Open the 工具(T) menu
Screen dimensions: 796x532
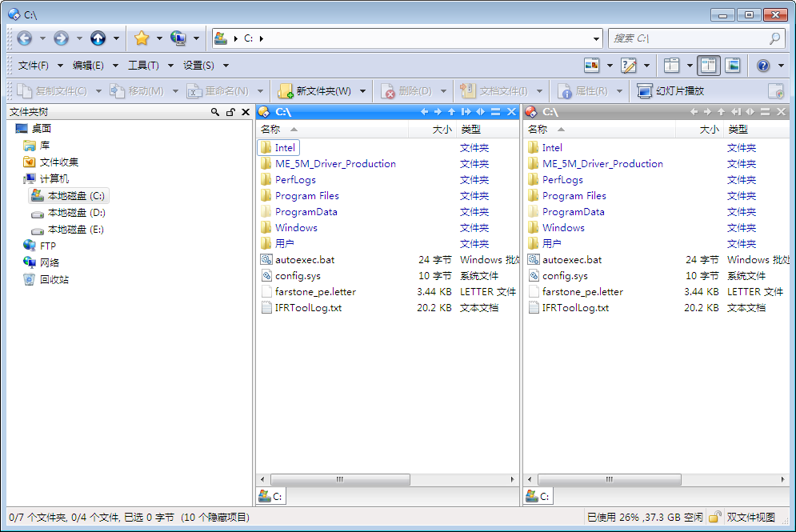144,66
